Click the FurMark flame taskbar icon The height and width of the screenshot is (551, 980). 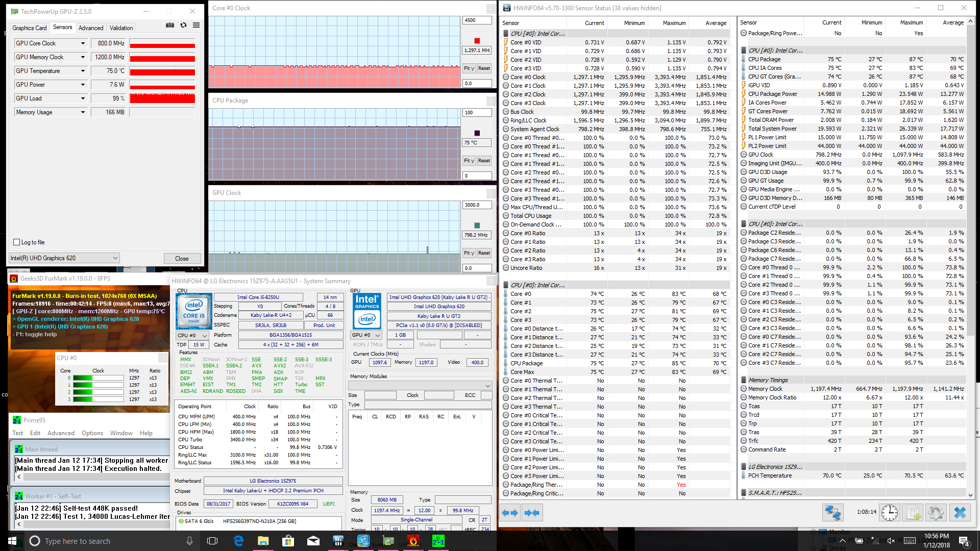coord(413,541)
